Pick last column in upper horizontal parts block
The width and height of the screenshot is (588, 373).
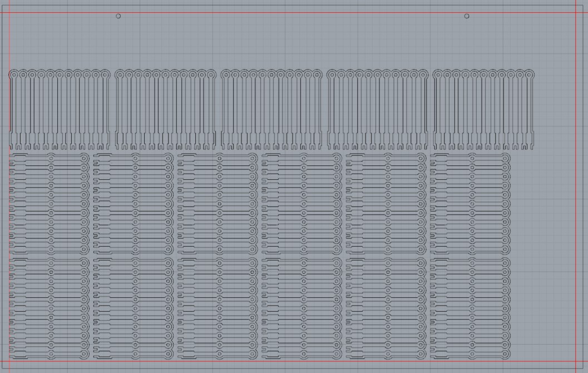coord(470,204)
